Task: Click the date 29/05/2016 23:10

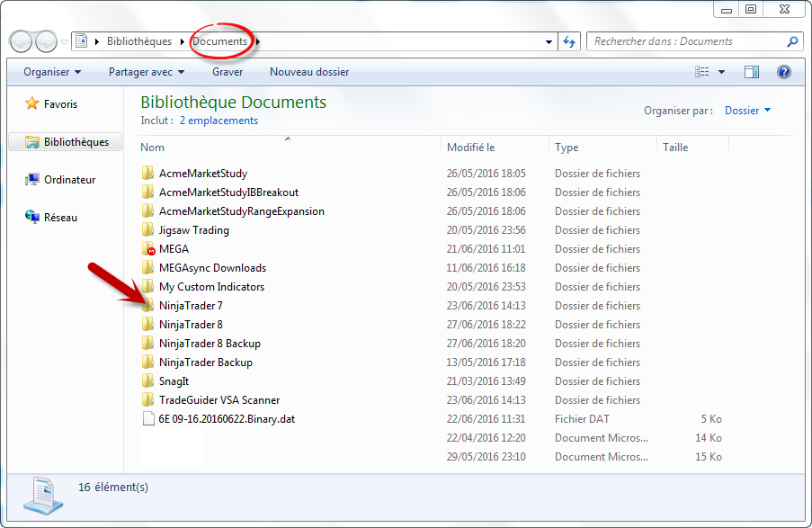Action: 486,457
